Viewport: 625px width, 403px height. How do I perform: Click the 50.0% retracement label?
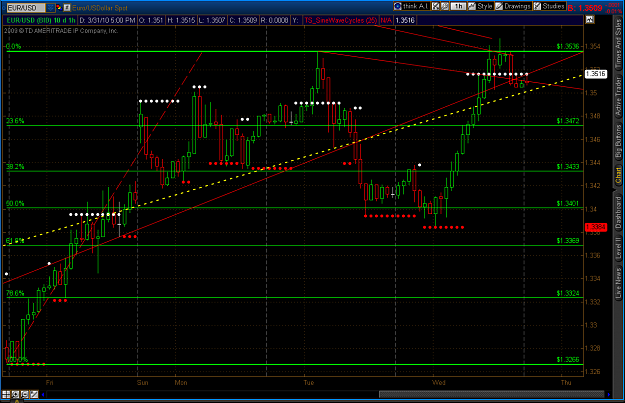pos(15,203)
